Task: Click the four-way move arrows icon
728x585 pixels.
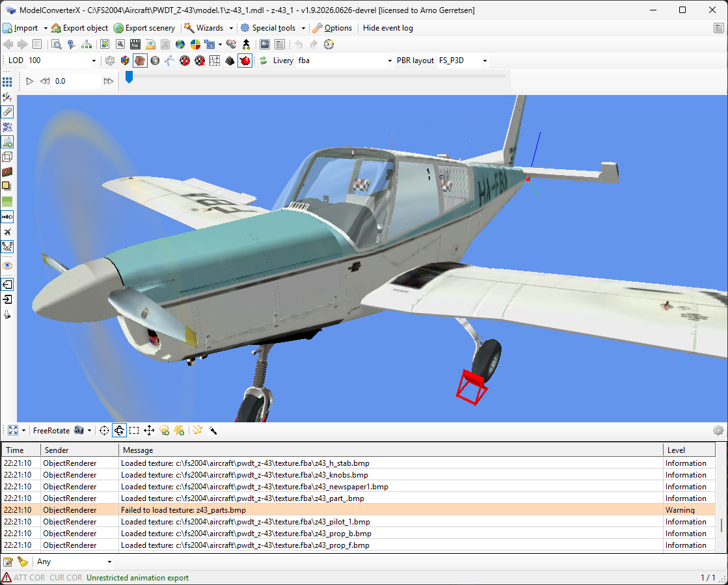Action: tap(149, 430)
